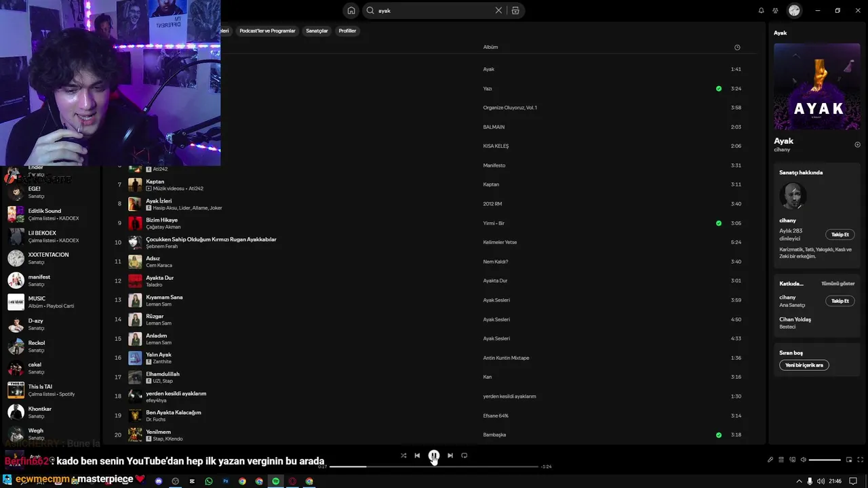Screen dimensions: 868x488
Task: Open Windows notification center icon
Action: point(853,481)
